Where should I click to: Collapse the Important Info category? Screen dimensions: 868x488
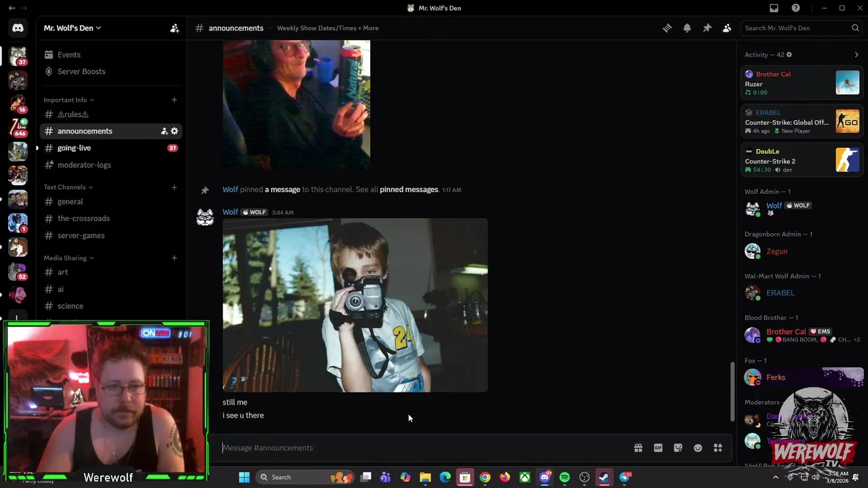[x=68, y=100]
